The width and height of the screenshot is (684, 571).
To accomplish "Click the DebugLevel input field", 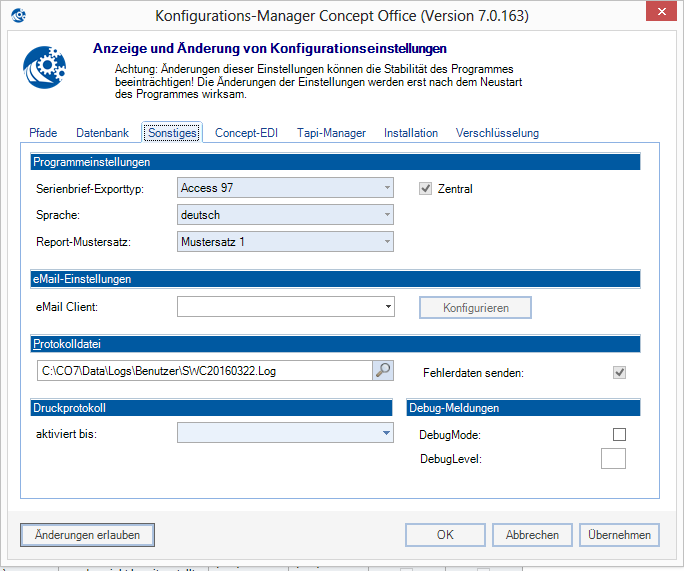I will [612, 458].
